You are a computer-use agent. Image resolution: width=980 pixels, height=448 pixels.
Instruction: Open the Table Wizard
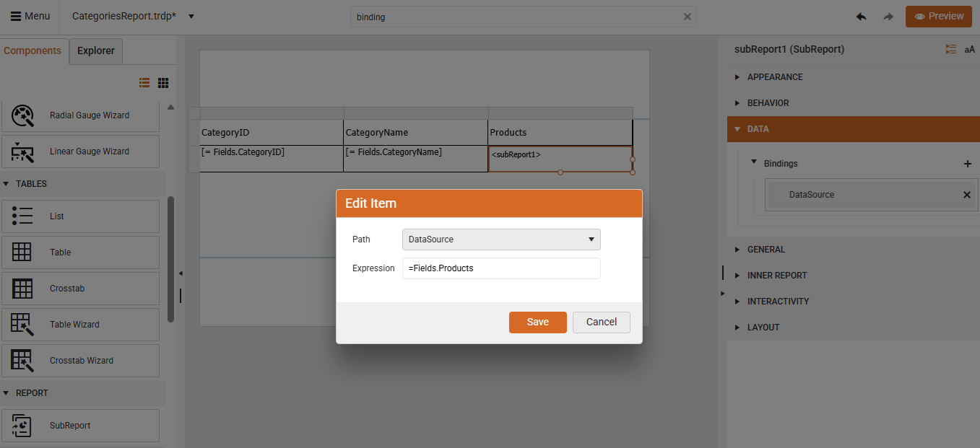[x=80, y=324]
